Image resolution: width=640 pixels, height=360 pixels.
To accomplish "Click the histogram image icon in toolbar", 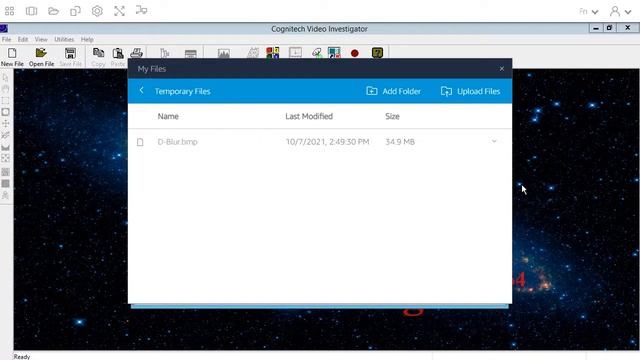I will point(224,53).
